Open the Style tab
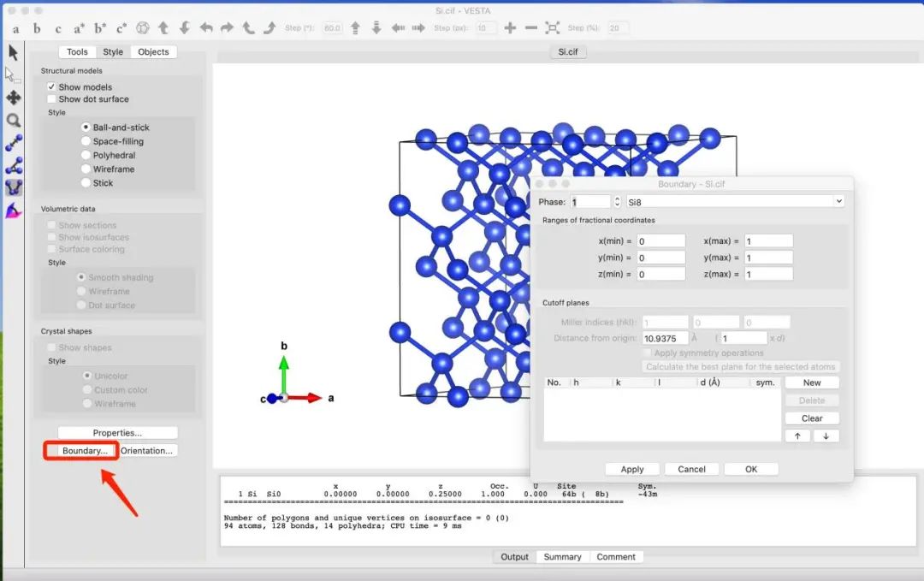The image size is (924, 581). [x=113, y=52]
